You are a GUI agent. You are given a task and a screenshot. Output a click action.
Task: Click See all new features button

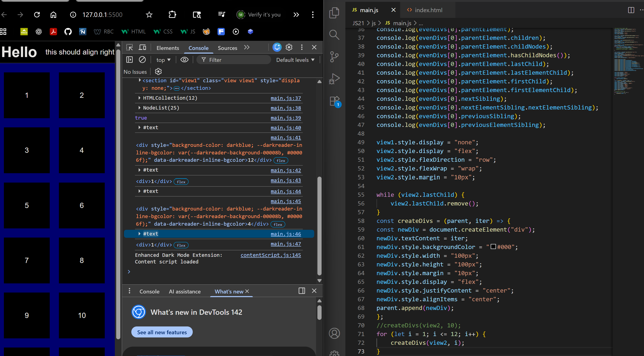pyautogui.click(x=162, y=332)
